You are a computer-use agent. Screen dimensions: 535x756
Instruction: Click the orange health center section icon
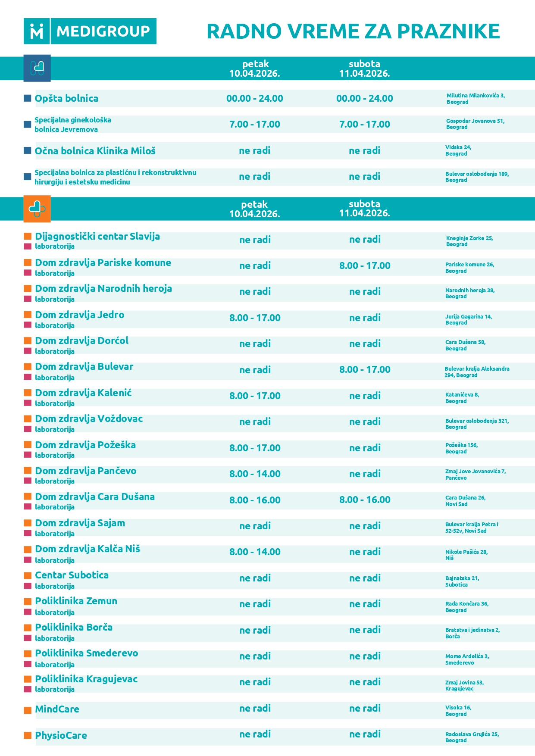[37, 209]
